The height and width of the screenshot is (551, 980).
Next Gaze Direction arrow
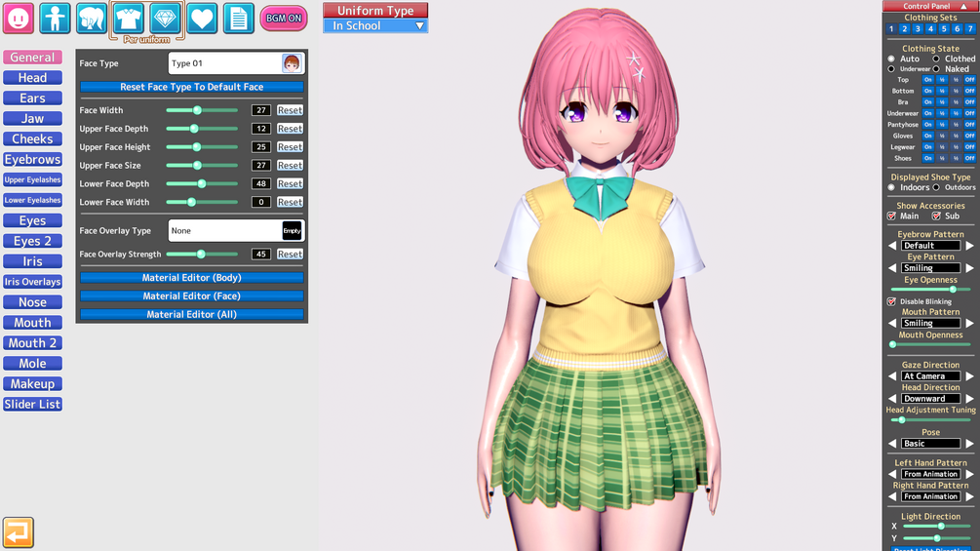pos(969,376)
